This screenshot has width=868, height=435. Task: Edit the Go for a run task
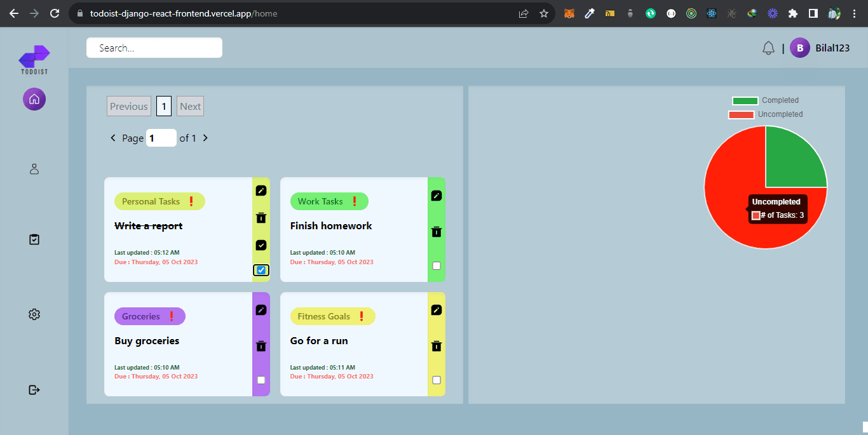coord(437,310)
